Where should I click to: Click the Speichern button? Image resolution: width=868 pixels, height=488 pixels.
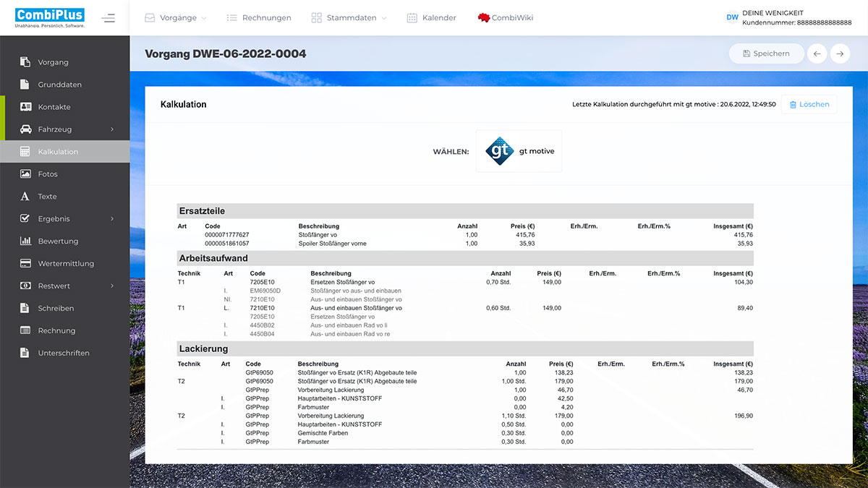[766, 53]
